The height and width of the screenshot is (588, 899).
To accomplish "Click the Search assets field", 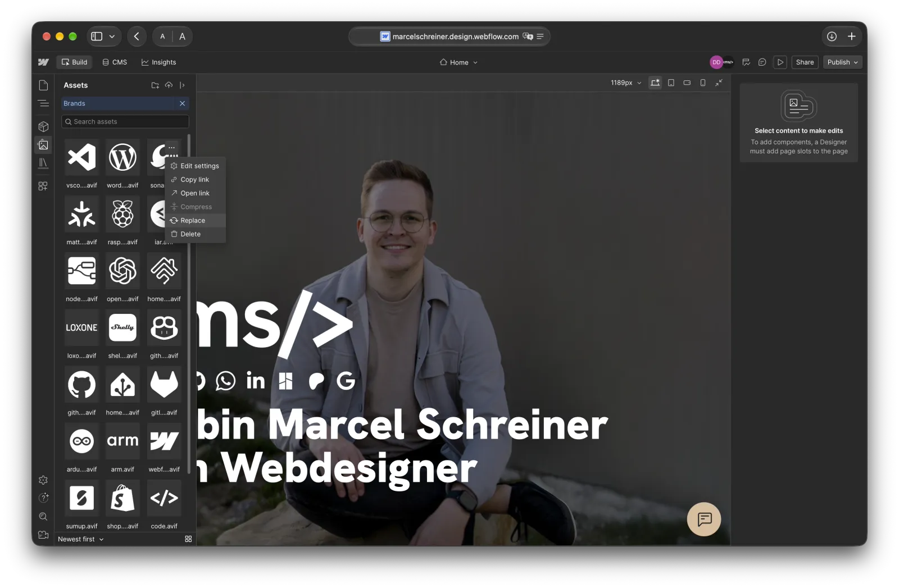I will pyautogui.click(x=125, y=121).
